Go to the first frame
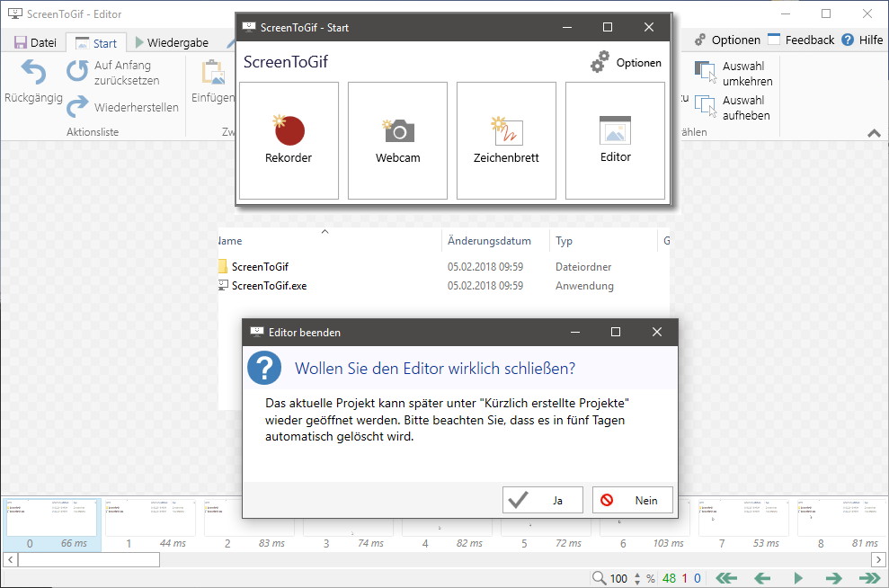 [x=726, y=578]
